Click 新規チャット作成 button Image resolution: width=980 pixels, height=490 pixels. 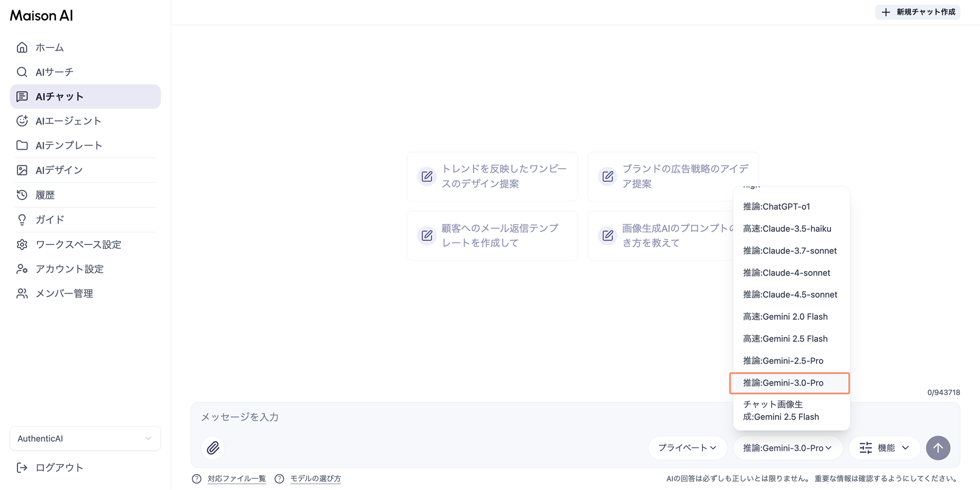[918, 12]
